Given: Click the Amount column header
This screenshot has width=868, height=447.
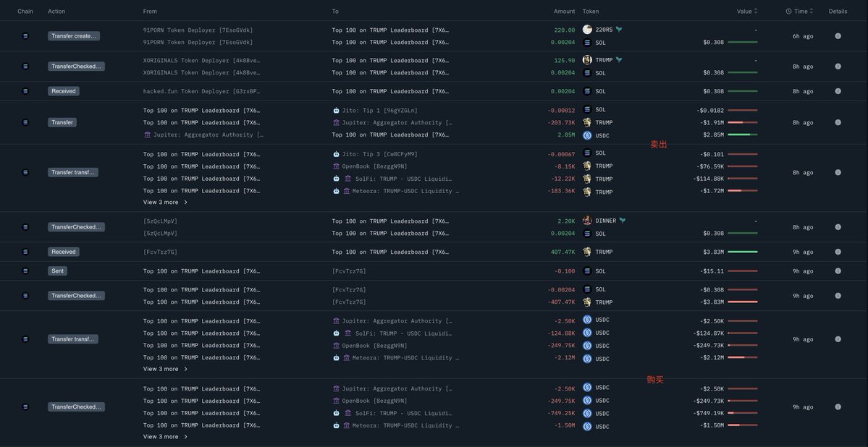Looking at the screenshot, I should pyautogui.click(x=564, y=12).
